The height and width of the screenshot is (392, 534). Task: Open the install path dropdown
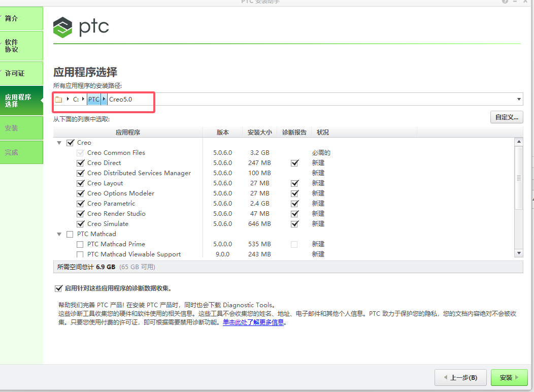click(x=519, y=100)
